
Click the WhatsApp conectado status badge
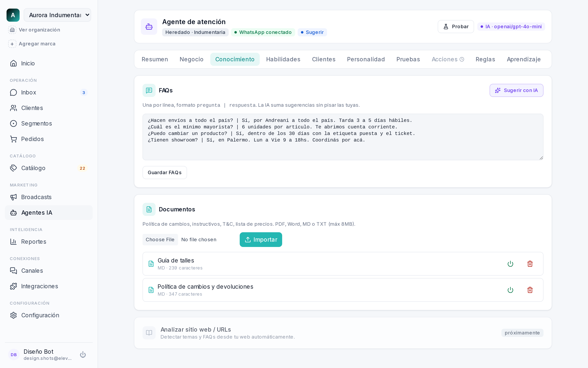point(263,32)
